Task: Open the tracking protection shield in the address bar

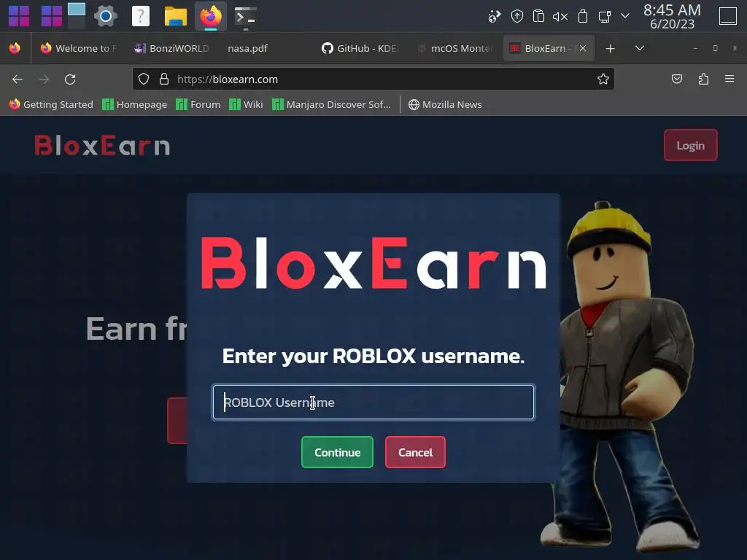Action: pos(144,79)
